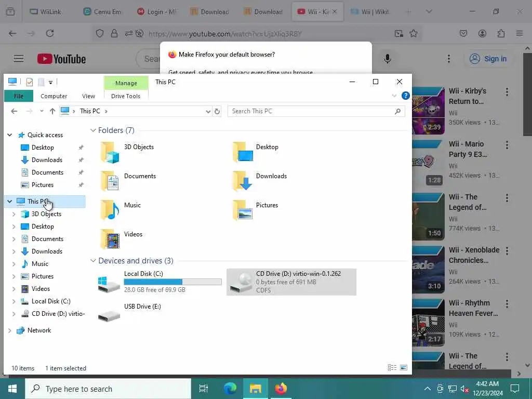The image size is (532, 399).
Task: Open Firefox extensions puzzle icon
Action: click(x=501, y=33)
